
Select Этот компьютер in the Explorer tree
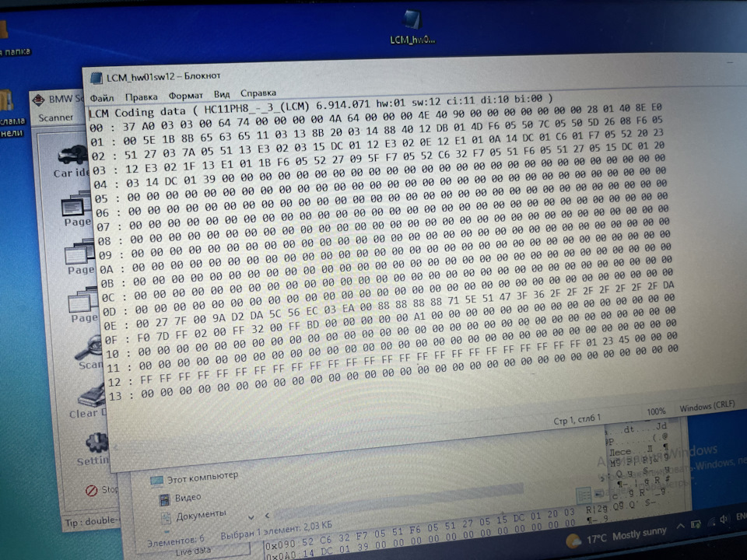(x=194, y=478)
